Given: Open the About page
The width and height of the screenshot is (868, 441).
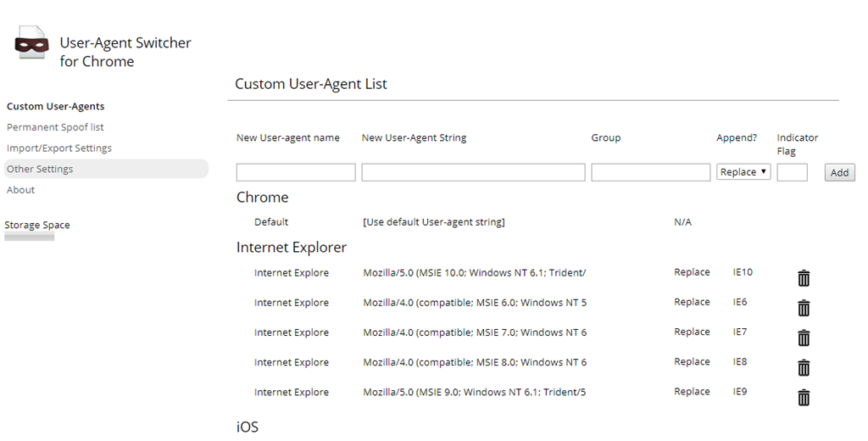Looking at the screenshot, I should [20, 190].
